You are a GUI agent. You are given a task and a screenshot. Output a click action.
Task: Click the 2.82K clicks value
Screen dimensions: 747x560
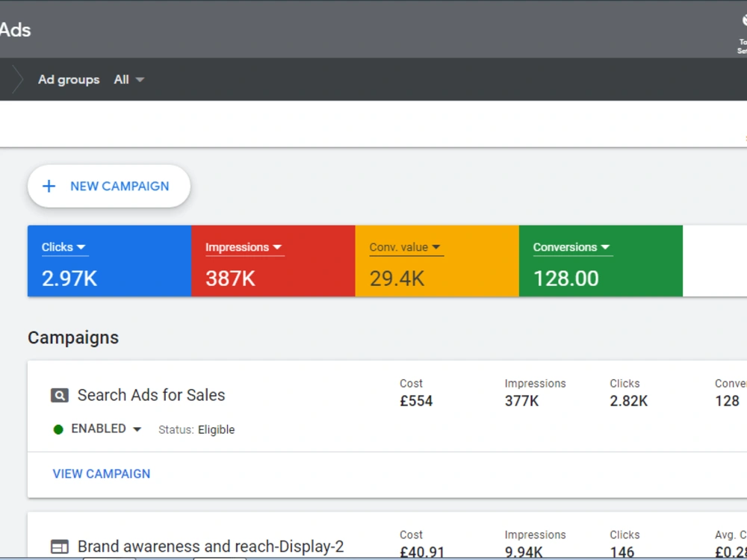[x=629, y=401]
